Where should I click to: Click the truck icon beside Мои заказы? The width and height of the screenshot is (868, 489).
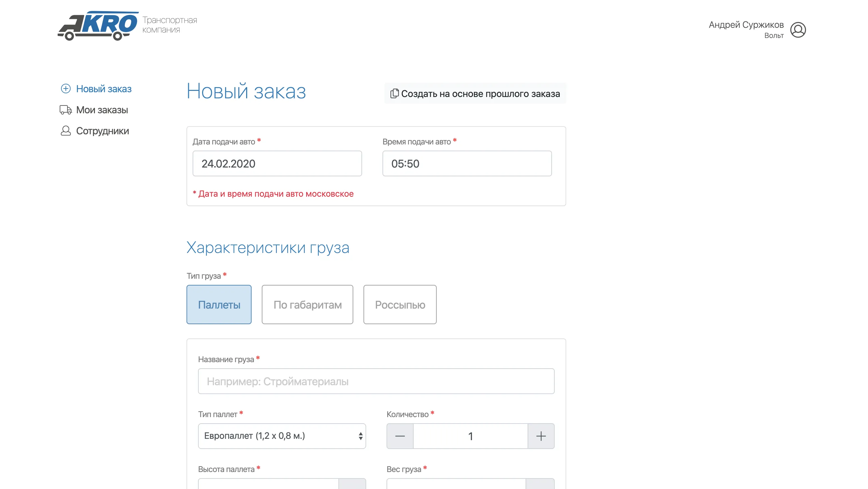point(65,110)
